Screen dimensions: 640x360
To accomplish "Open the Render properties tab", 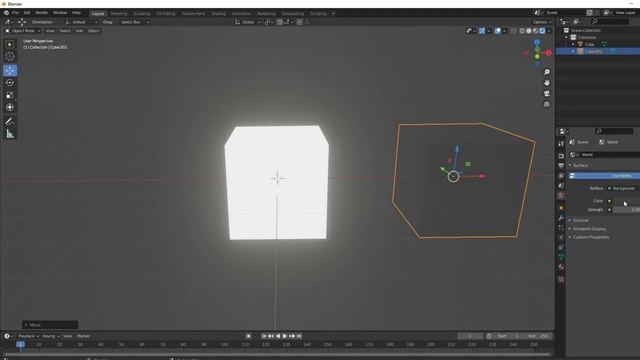I will click(561, 156).
